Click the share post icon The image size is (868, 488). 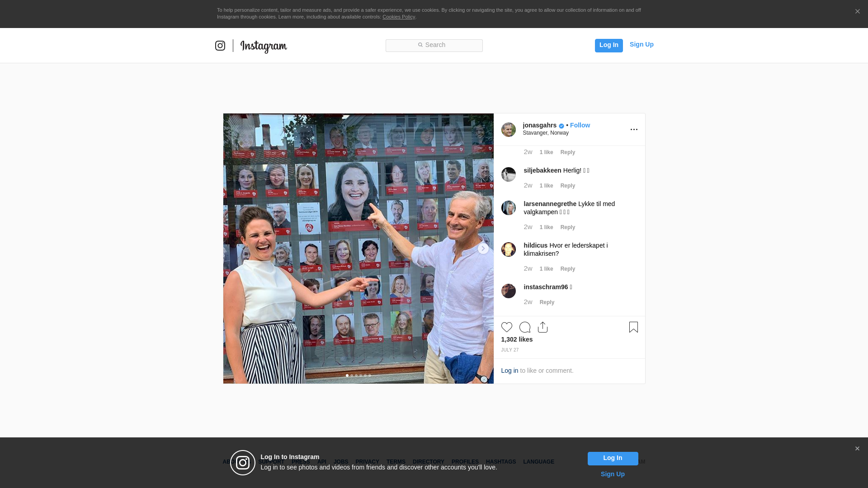543,327
